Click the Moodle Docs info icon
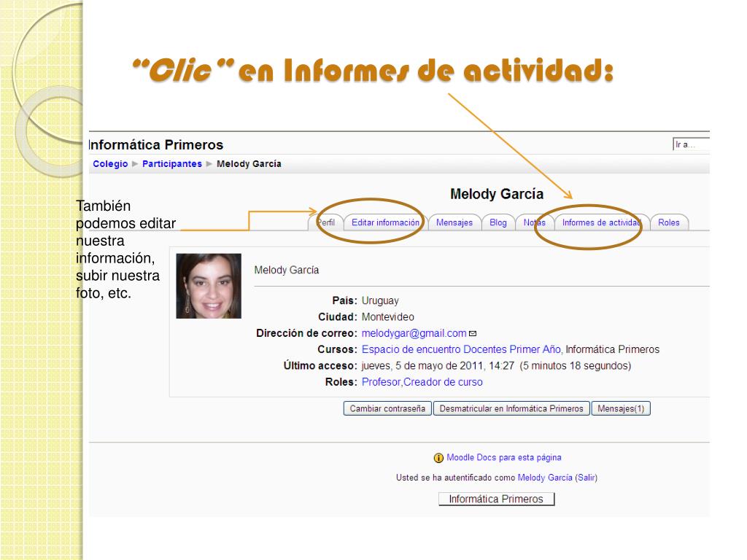Image resolution: width=747 pixels, height=560 pixels. point(438,458)
